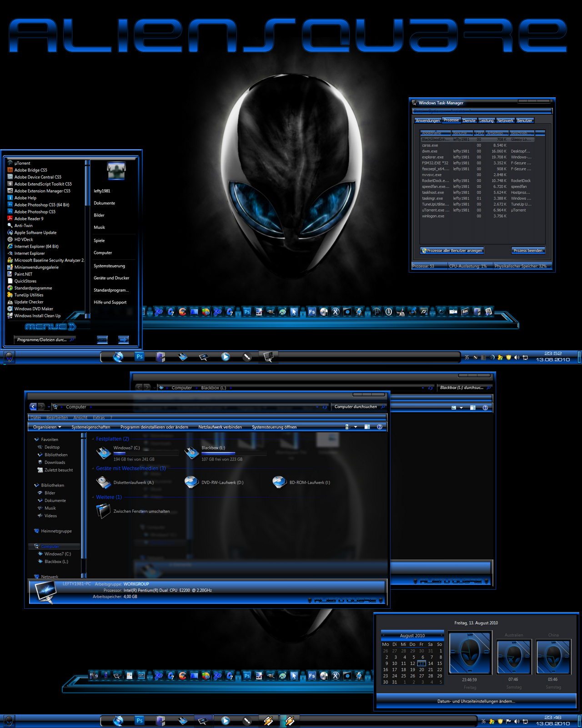Open the Computer address bar history dropdown

click(x=317, y=407)
